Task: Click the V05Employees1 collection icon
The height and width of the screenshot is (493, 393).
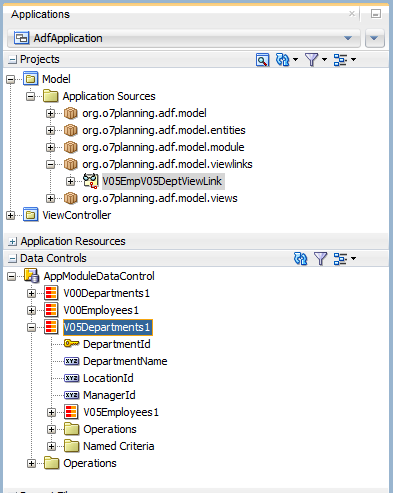Action: (x=71, y=412)
